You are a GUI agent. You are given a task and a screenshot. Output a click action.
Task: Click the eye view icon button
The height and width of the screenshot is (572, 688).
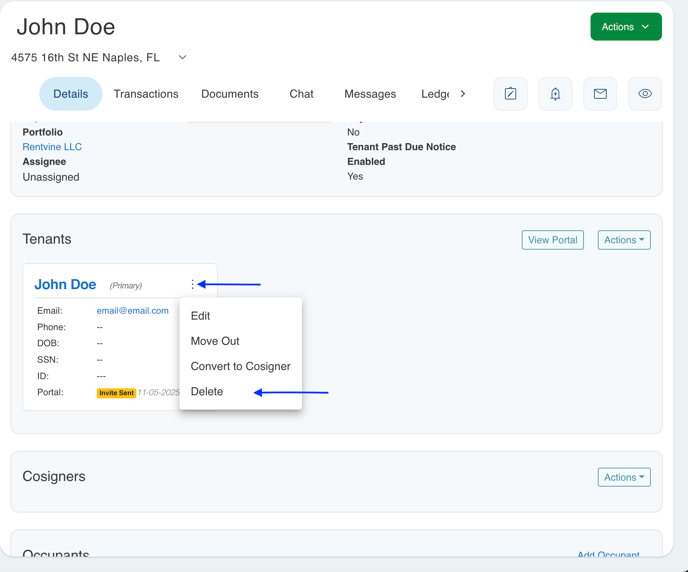click(x=645, y=94)
